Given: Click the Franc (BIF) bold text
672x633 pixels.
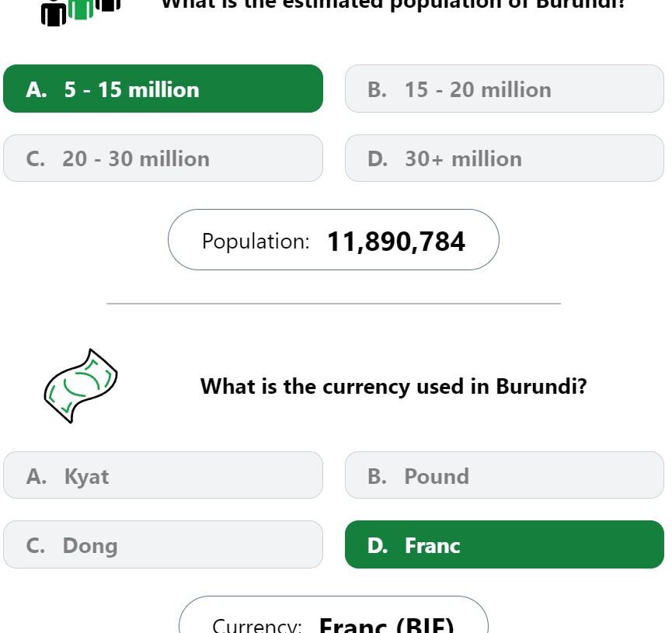Looking at the screenshot, I should [386, 624].
